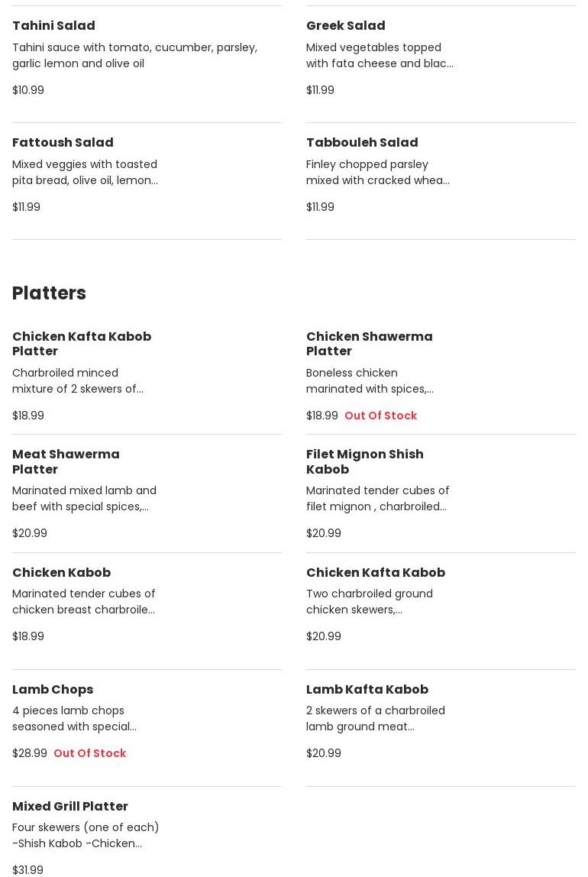This screenshot has width=588, height=877.
Task: Open Filet Mignon Shish Kabob
Action: pyautogui.click(x=364, y=461)
